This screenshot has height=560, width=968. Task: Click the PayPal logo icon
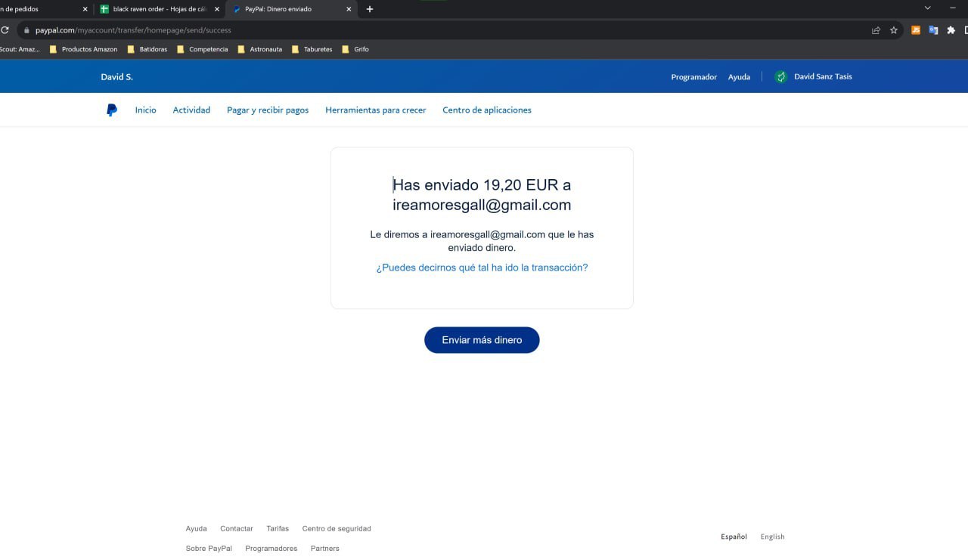point(112,110)
